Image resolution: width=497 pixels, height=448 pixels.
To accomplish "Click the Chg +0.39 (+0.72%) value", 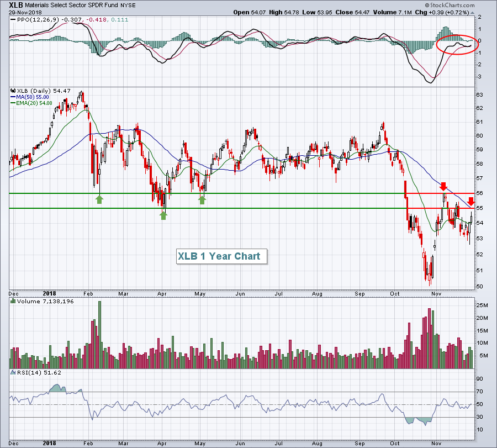I will click(442, 12).
